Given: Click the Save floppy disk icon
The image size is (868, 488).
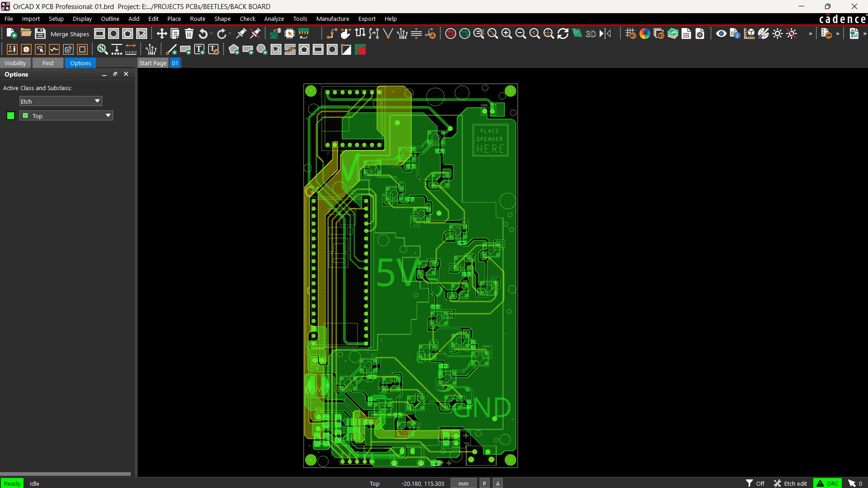Looking at the screenshot, I should (40, 33).
